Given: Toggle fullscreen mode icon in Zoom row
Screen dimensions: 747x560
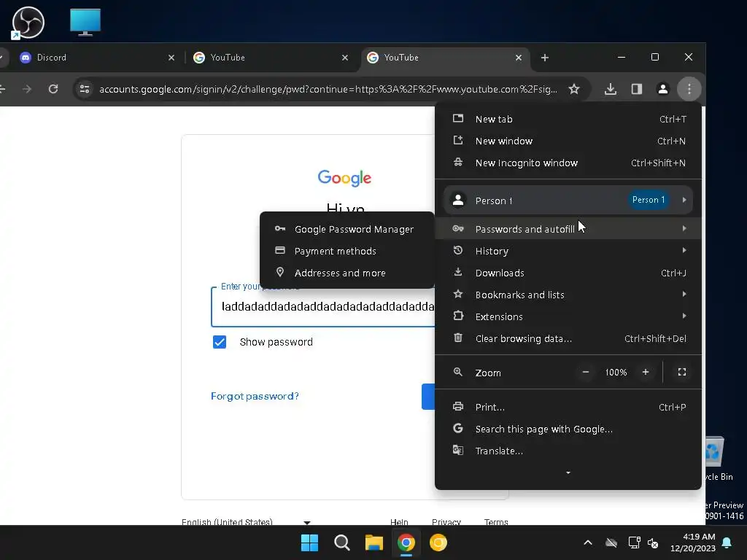Looking at the screenshot, I should click(x=682, y=373).
